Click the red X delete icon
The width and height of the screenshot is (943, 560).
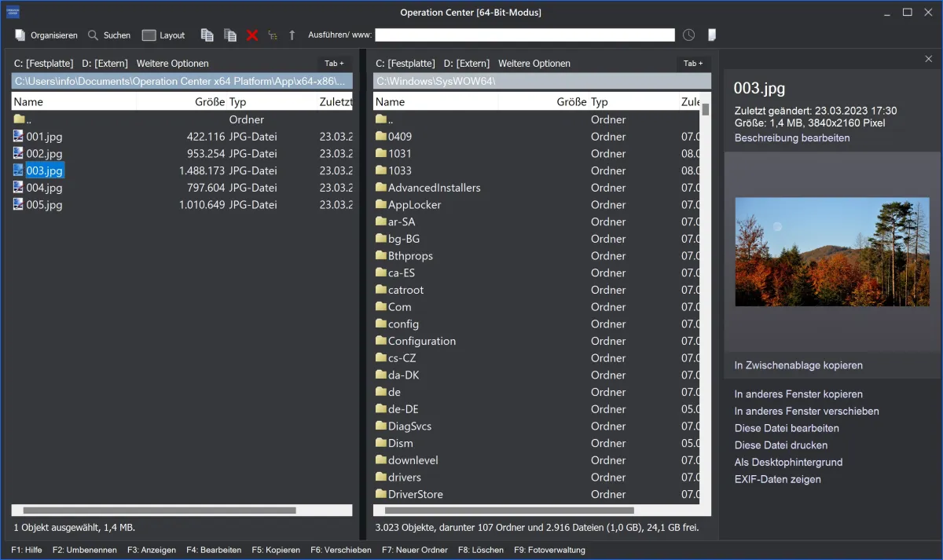252,35
